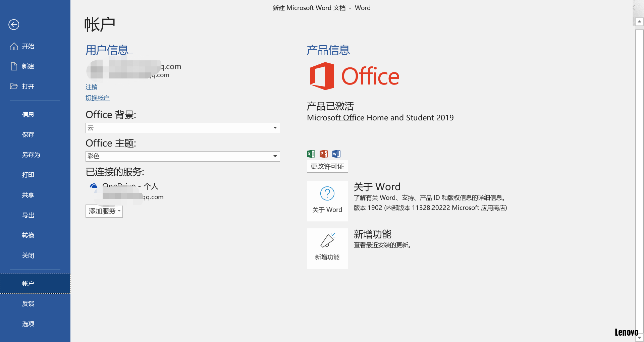Select the 共享 menu item
The width and height of the screenshot is (644, 342).
click(x=35, y=195)
